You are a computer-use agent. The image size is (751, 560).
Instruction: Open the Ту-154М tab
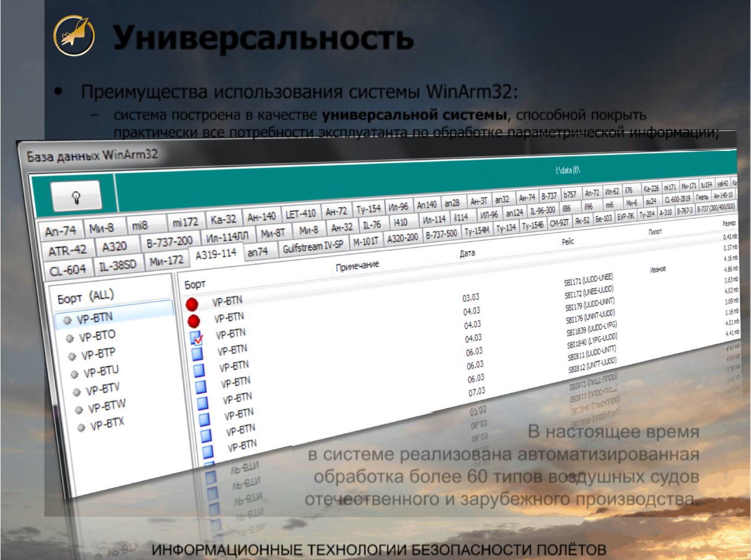click(x=476, y=231)
